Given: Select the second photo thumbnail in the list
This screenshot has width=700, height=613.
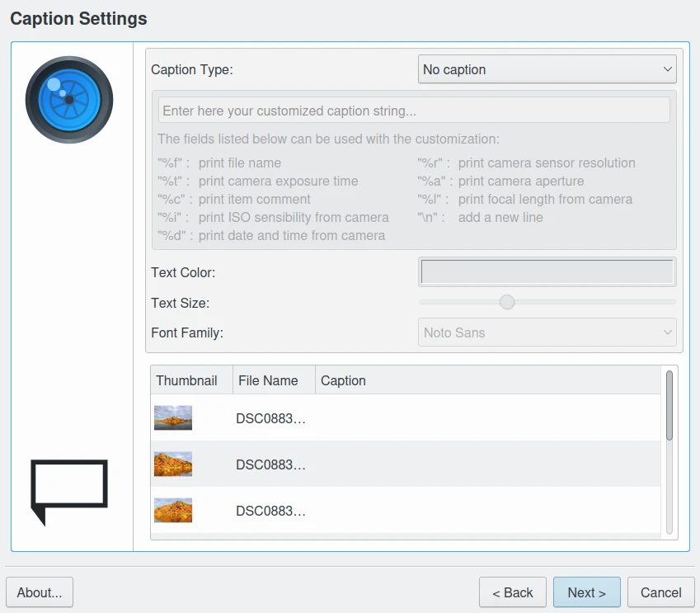Looking at the screenshot, I should (173, 464).
